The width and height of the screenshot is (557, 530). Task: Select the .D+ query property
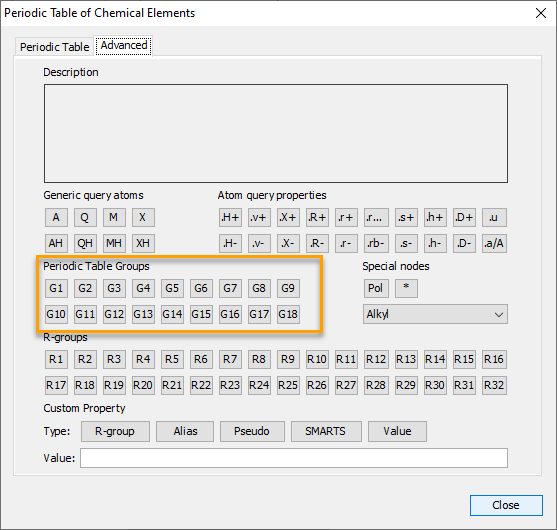[464, 217]
